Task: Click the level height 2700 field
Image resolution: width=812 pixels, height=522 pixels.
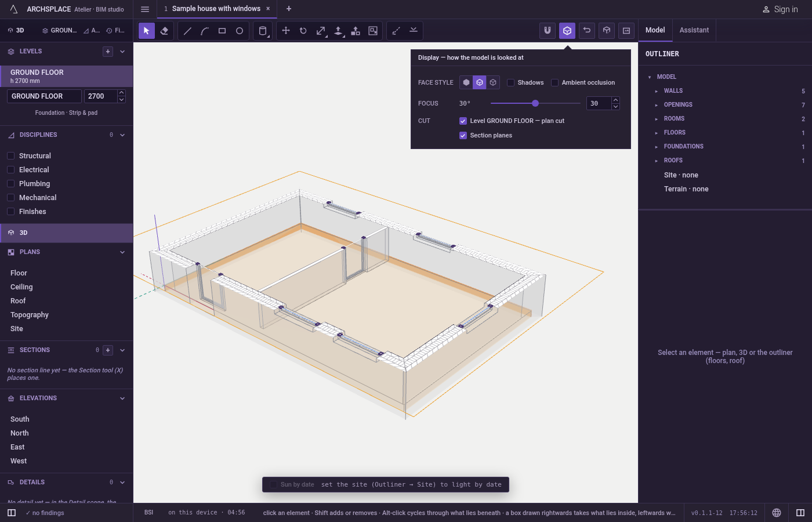Action: [x=100, y=96]
